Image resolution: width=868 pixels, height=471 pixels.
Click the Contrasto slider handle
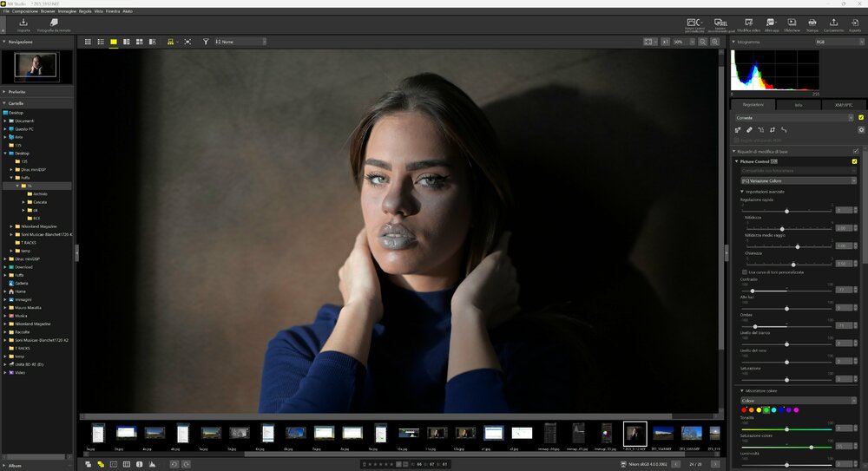click(753, 291)
